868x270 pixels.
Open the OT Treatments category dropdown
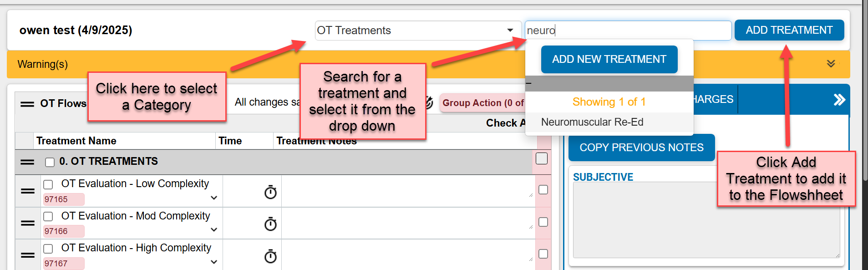(510, 30)
